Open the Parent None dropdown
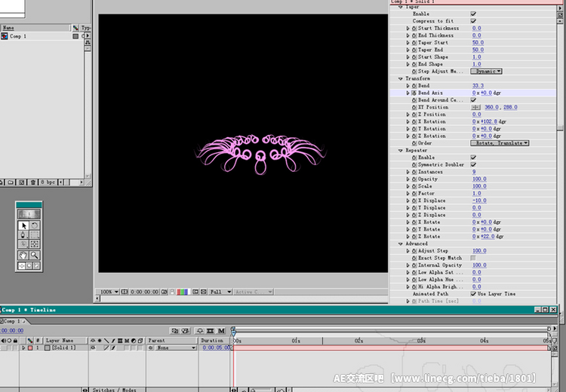Viewport: 566px width, 392px height. pyautogui.click(x=175, y=348)
